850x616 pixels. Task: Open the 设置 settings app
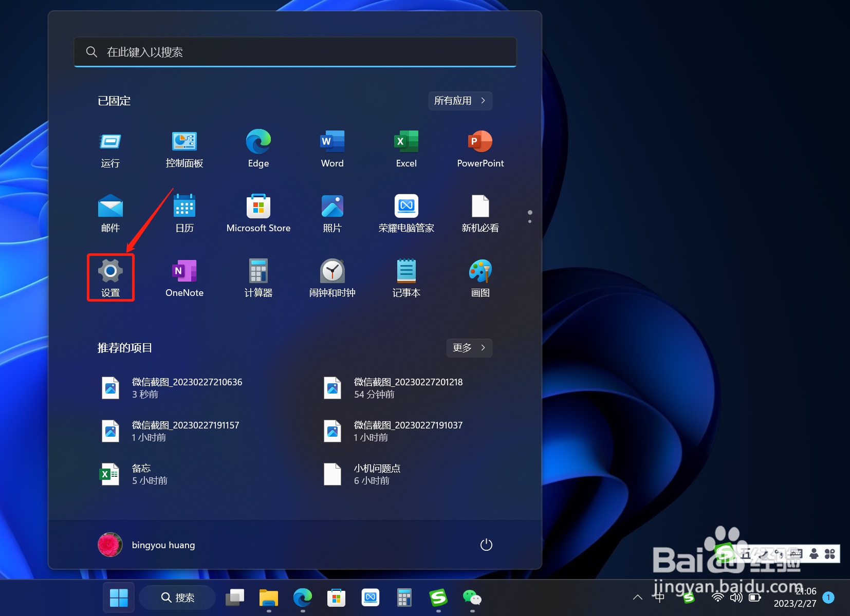(x=110, y=278)
